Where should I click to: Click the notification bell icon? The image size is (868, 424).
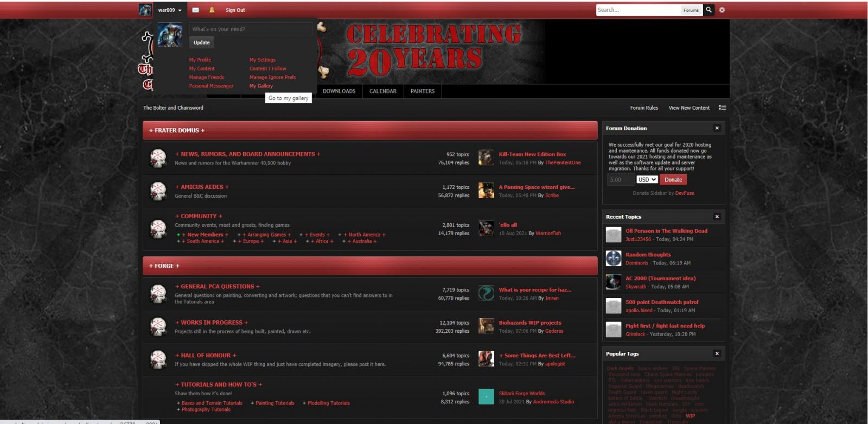click(x=212, y=10)
